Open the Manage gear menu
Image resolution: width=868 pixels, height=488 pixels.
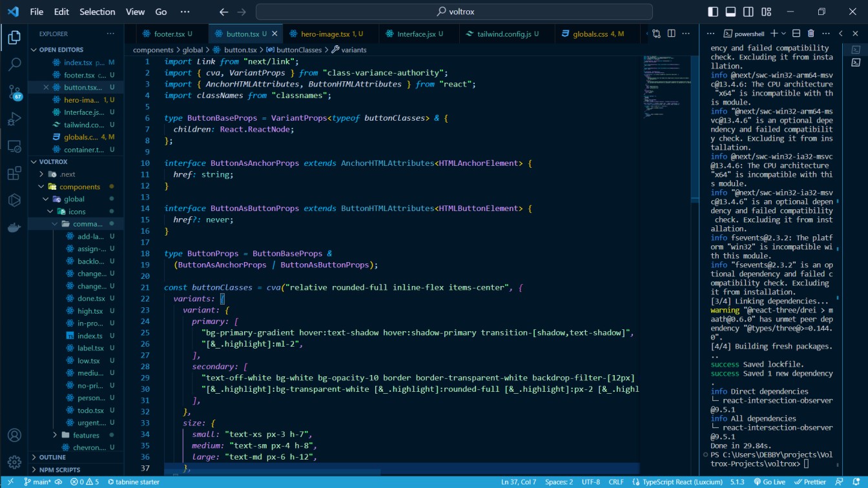click(x=14, y=462)
